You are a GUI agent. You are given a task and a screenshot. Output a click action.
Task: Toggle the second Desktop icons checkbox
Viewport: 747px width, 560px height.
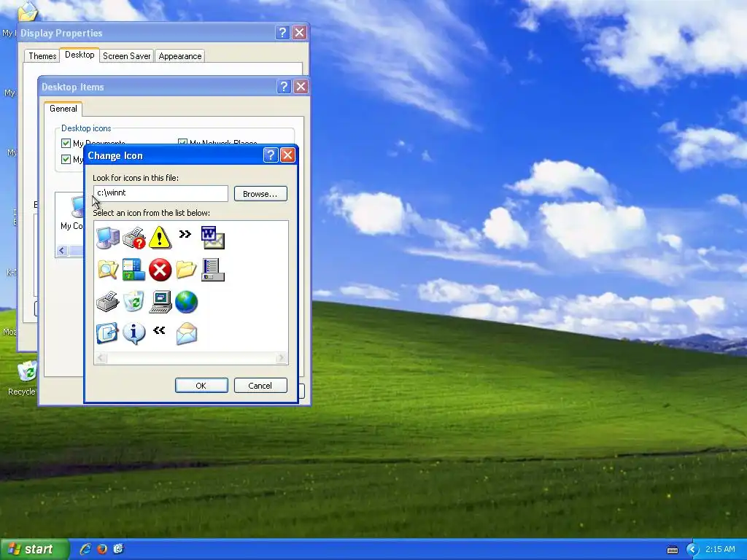(66, 159)
